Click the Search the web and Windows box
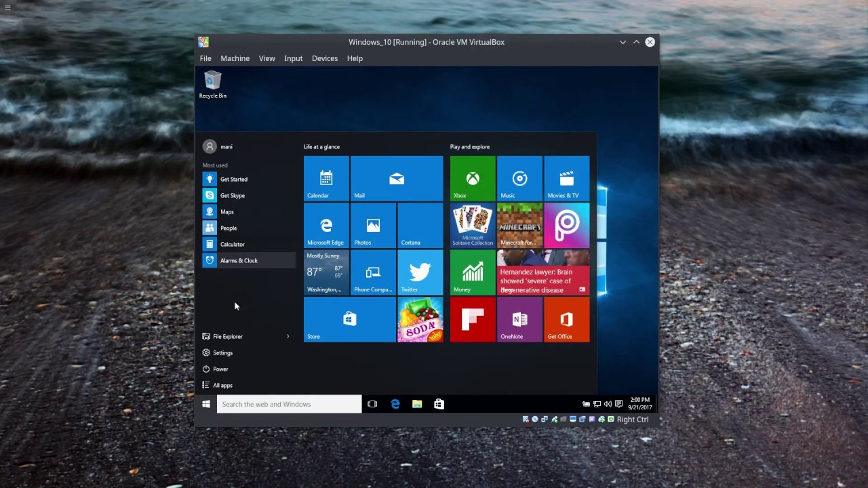The image size is (868, 488). click(290, 404)
